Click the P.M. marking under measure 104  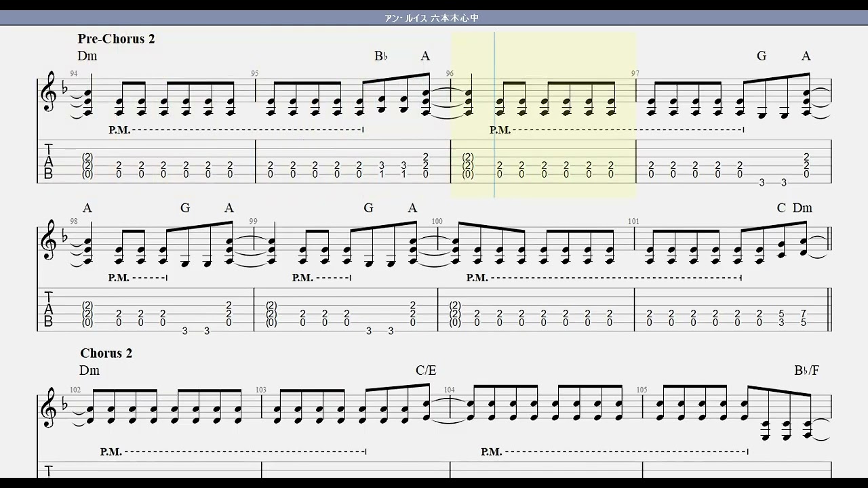tap(492, 451)
